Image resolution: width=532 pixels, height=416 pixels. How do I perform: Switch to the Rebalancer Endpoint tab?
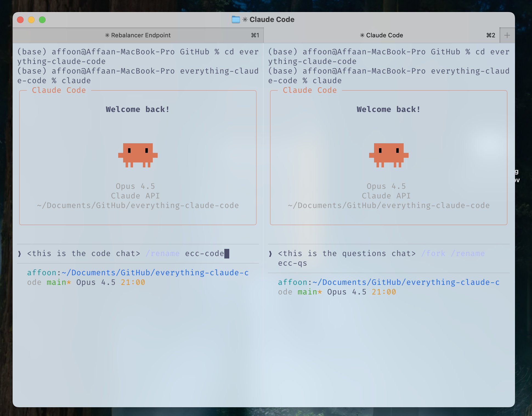140,35
